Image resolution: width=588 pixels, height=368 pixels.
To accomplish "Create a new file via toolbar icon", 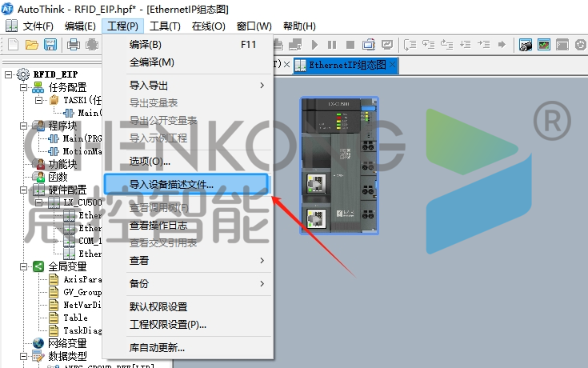I will 14,45.
